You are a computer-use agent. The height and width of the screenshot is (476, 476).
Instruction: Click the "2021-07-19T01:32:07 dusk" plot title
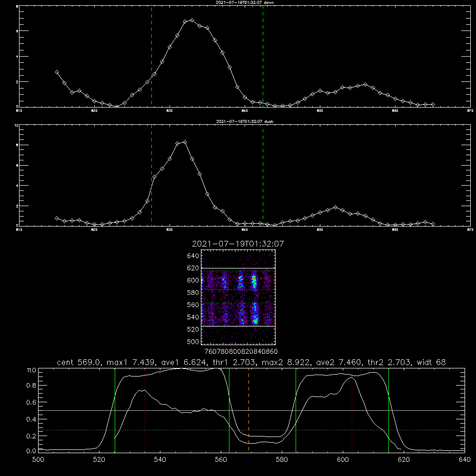[x=245, y=121]
